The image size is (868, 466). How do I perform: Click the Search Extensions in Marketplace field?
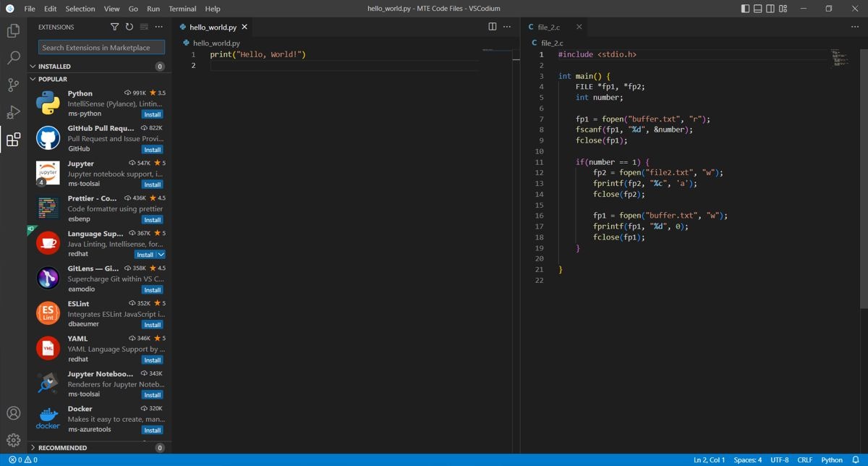tap(101, 46)
